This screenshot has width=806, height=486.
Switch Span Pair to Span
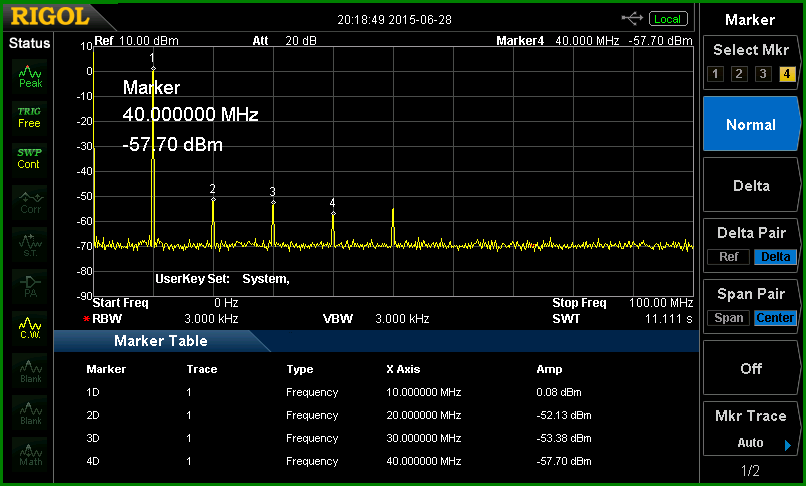[728, 318]
